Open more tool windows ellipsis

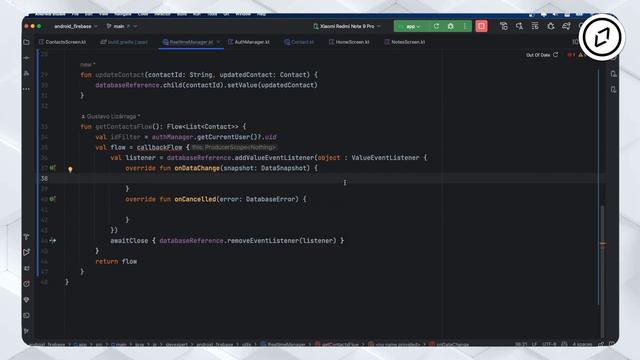tap(27, 89)
